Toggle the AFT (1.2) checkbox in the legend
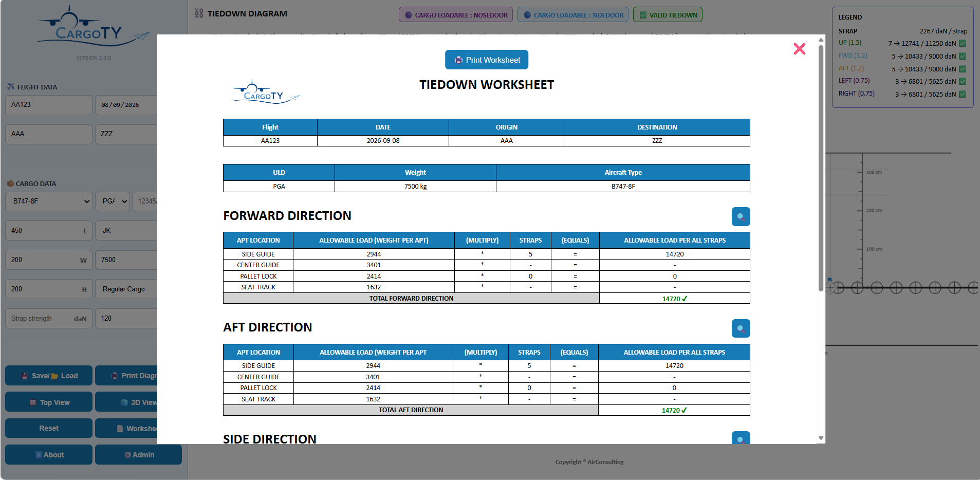Viewport: 980px width, 480px height. click(x=963, y=69)
